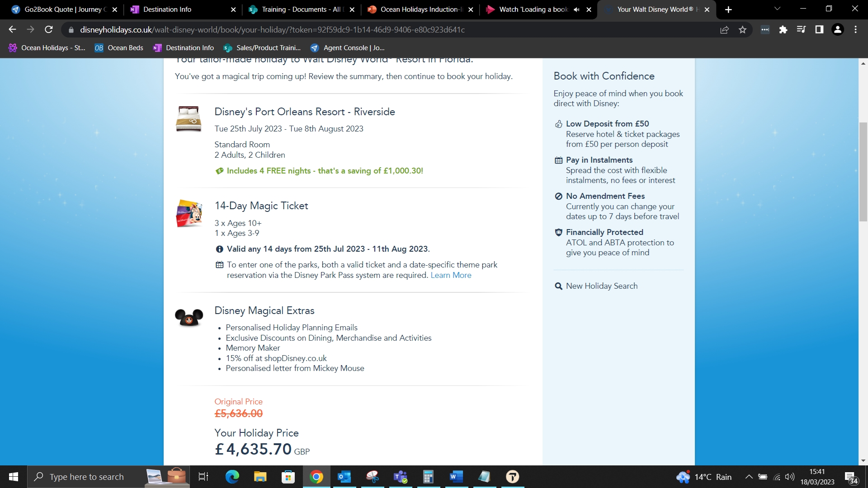Click the Windows taskbar search box

86,477
